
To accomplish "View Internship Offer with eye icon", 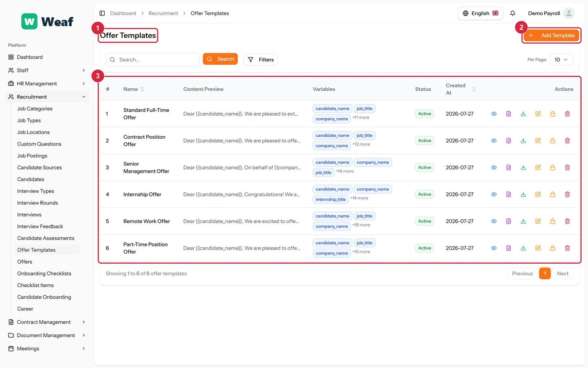I will pyautogui.click(x=494, y=195).
